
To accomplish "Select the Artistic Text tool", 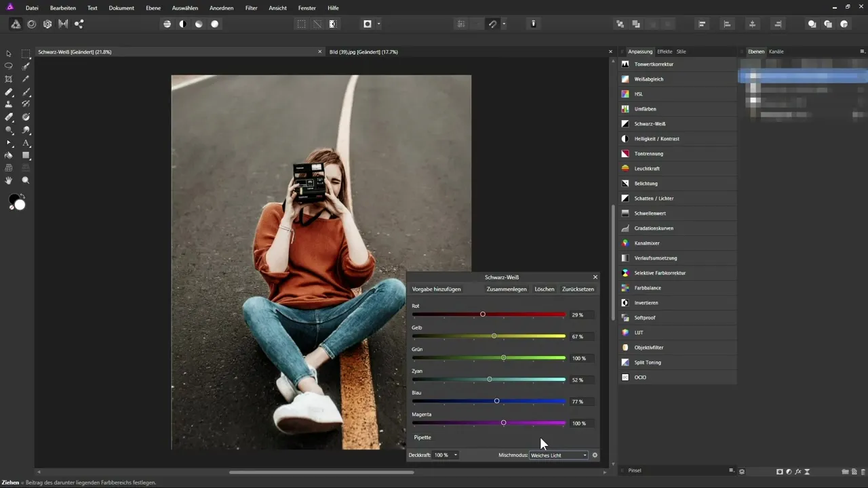I will click(x=26, y=143).
